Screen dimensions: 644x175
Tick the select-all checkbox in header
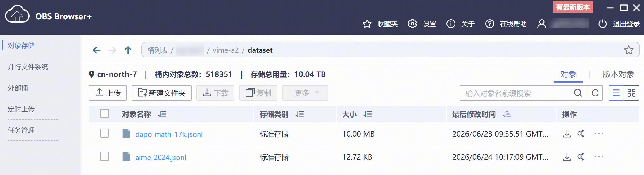pyautogui.click(x=104, y=113)
